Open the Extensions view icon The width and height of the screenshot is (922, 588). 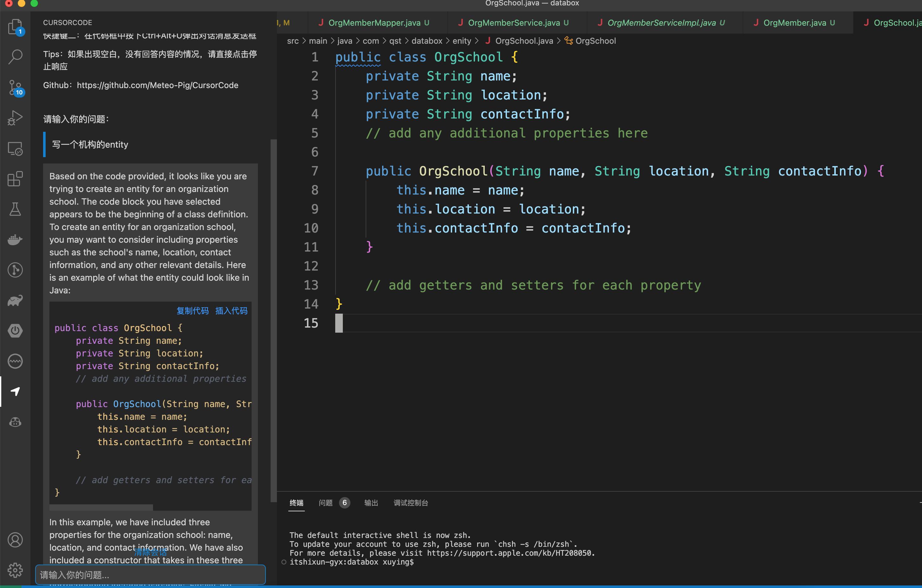click(x=15, y=179)
